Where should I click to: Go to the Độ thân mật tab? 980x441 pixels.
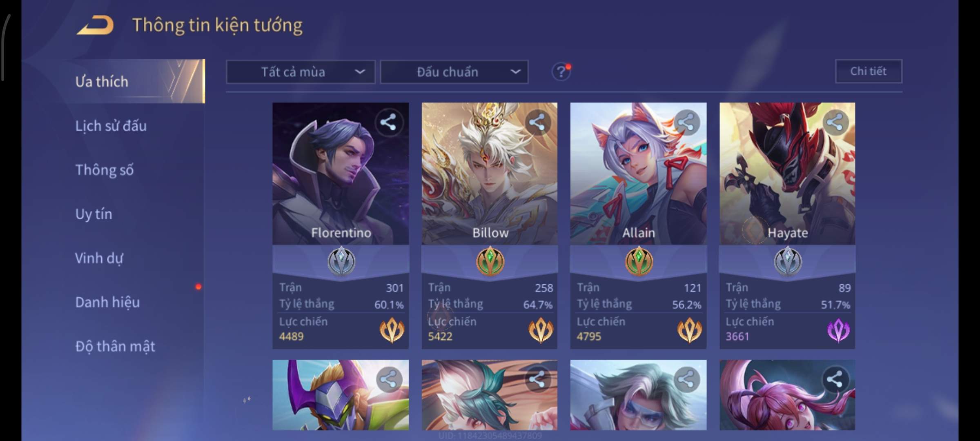pyautogui.click(x=115, y=346)
